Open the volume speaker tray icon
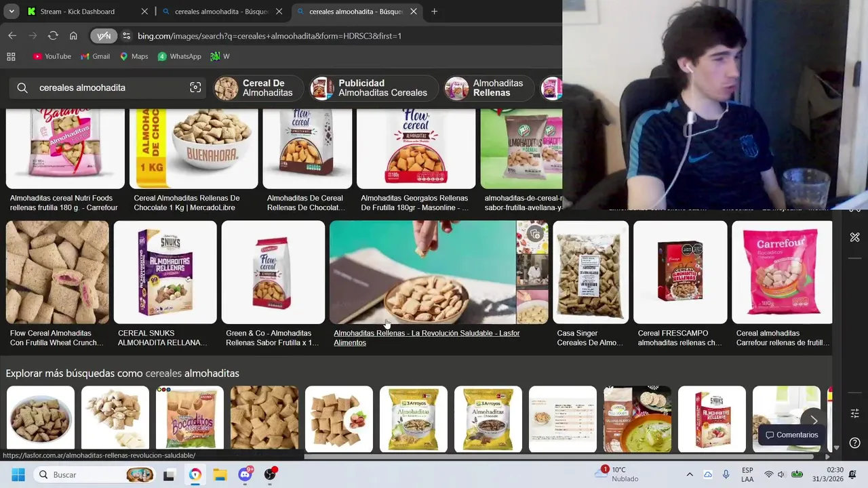Viewport: 868px width, 488px height. click(x=781, y=474)
